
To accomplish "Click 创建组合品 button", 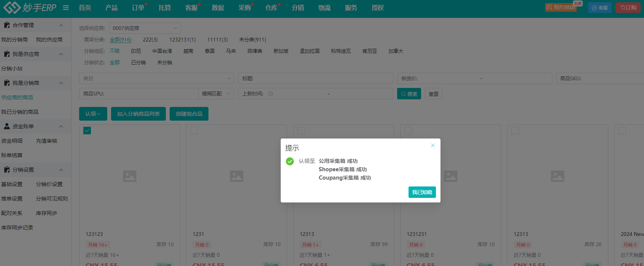I will pos(189,114).
